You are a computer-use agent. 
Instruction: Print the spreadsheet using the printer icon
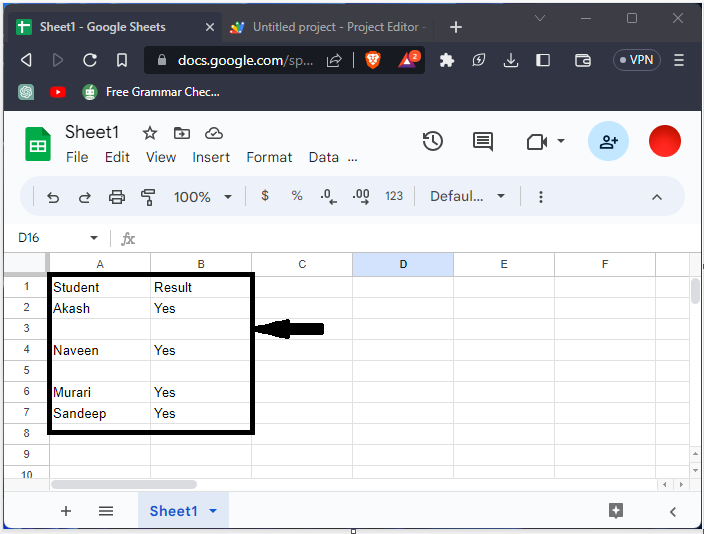tap(117, 197)
